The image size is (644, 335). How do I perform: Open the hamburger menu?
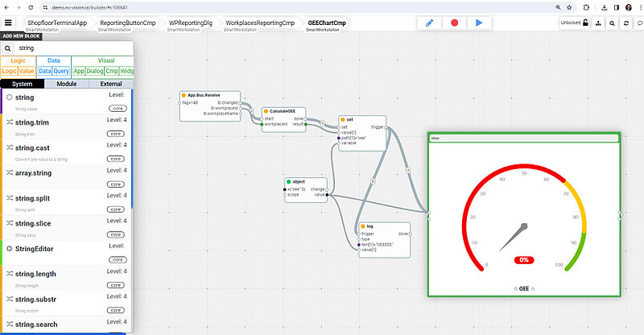click(8, 23)
